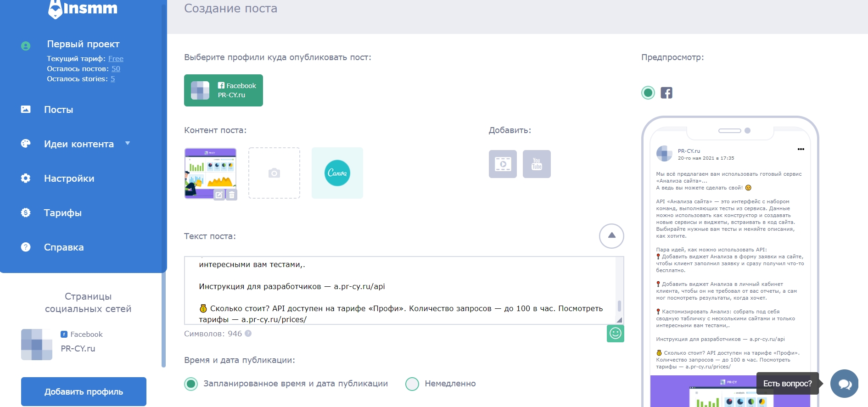The image size is (868, 407).
Task: Select scheduled publication time and date option
Action: [x=191, y=384]
